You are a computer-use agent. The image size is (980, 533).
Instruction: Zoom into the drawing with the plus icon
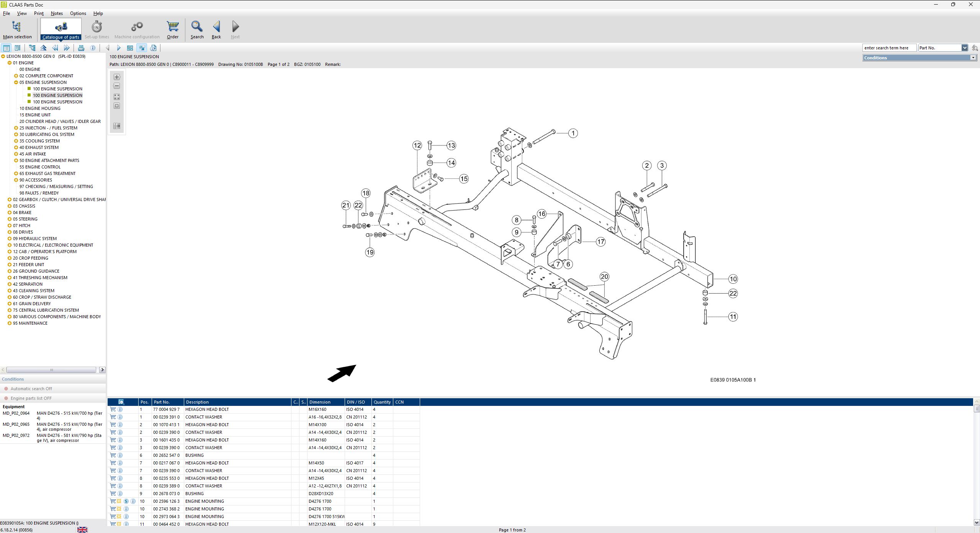(x=116, y=77)
